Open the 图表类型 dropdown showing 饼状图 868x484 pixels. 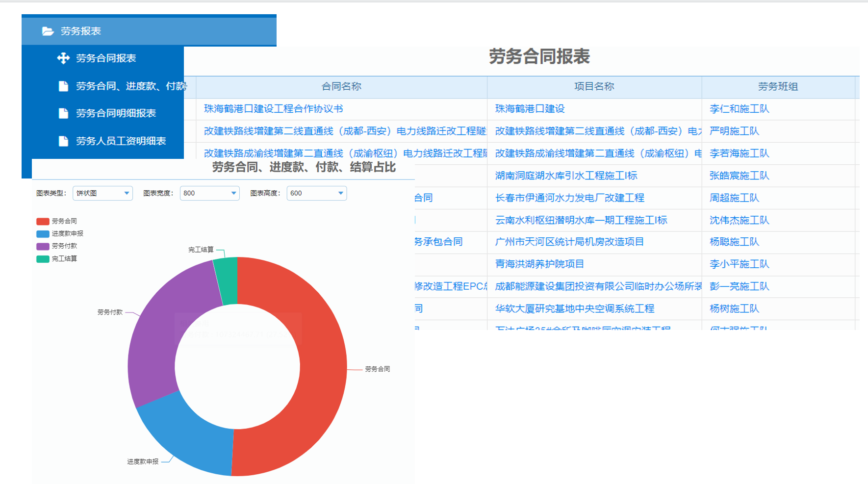click(102, 193)
